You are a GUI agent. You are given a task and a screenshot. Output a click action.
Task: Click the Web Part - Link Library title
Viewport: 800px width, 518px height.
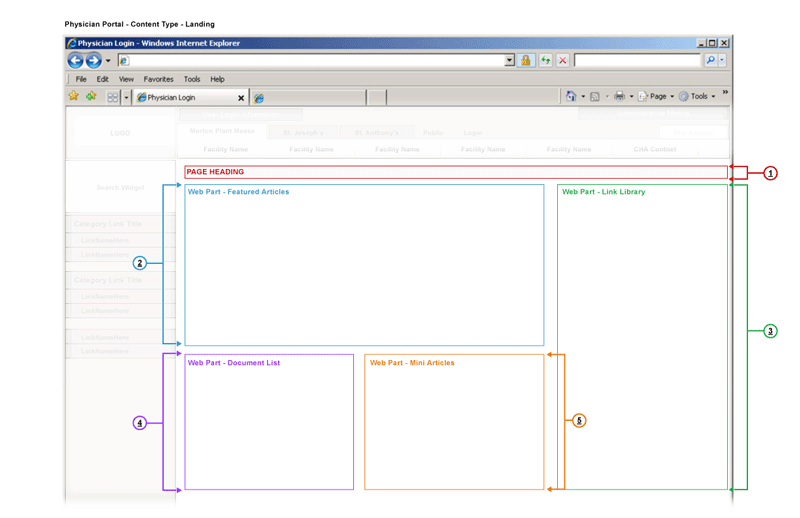(x=604, y=192)
